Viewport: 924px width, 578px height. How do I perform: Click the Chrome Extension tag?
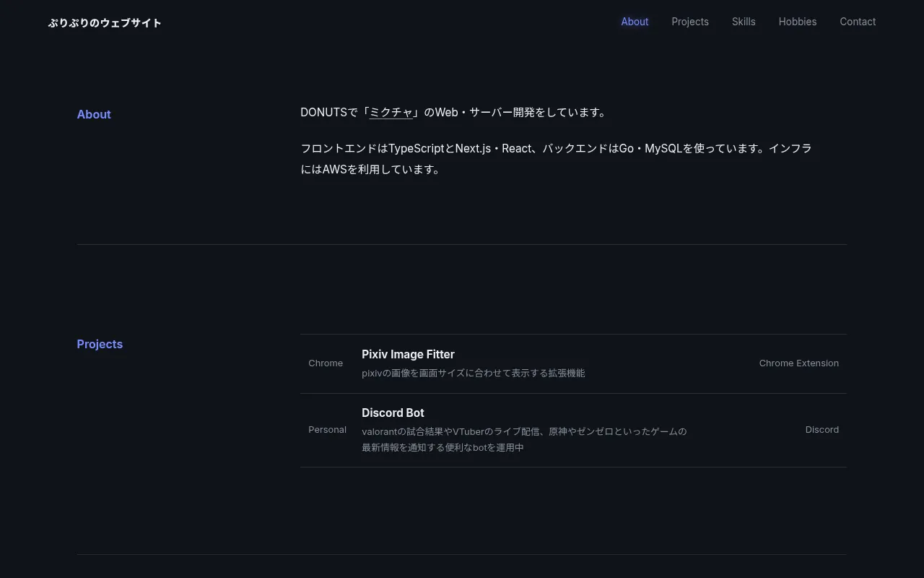point(798,363)
